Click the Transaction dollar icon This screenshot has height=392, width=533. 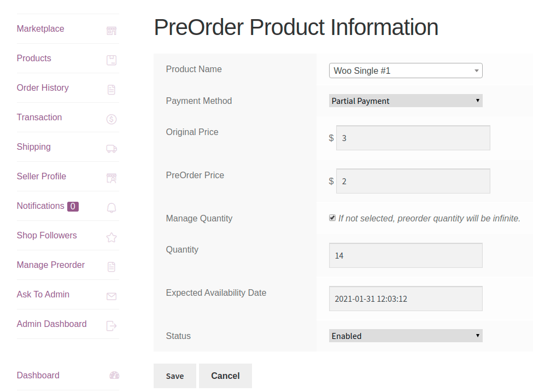click(112, 119)
